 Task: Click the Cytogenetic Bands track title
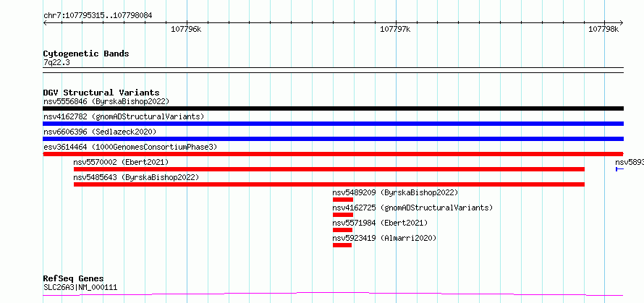[86, 54]
